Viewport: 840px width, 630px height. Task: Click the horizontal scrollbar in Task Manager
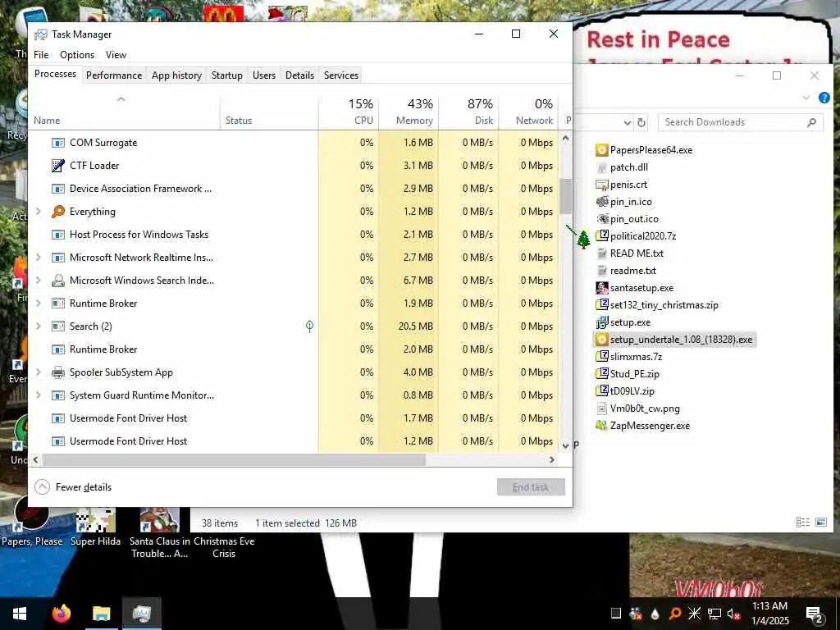(234, 459)
